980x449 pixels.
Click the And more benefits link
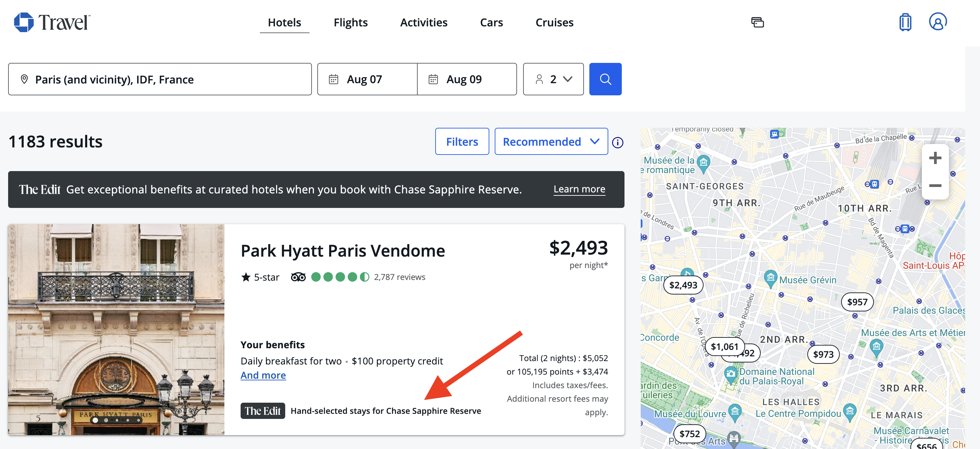pos(263,375)
